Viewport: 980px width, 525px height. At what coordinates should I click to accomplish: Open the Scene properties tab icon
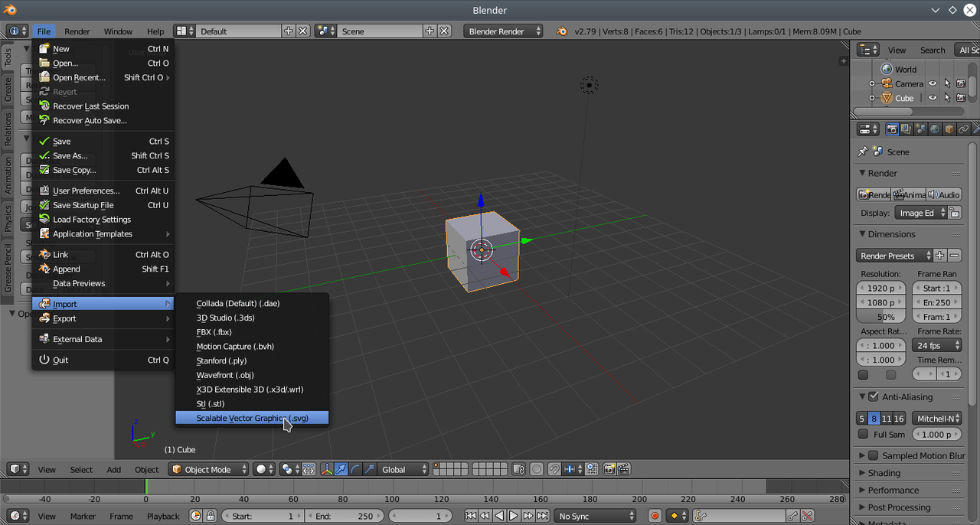click(x=921, y=129)
